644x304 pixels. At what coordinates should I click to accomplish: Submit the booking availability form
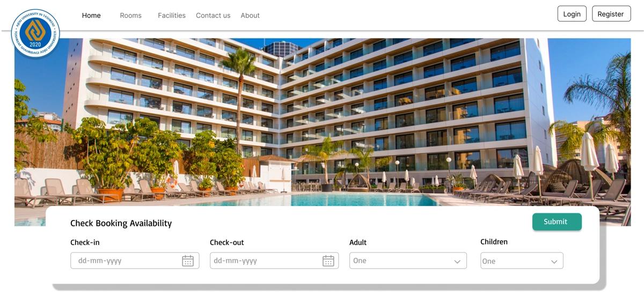(557, 222)
